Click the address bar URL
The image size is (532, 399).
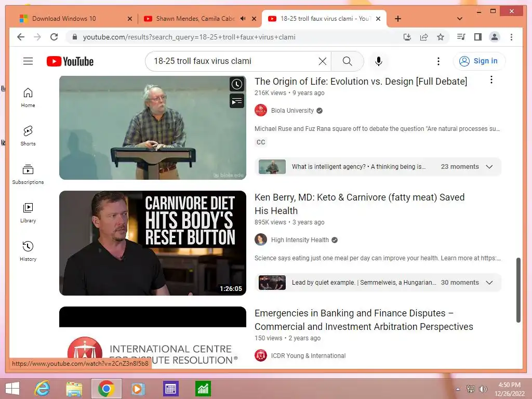189,37
